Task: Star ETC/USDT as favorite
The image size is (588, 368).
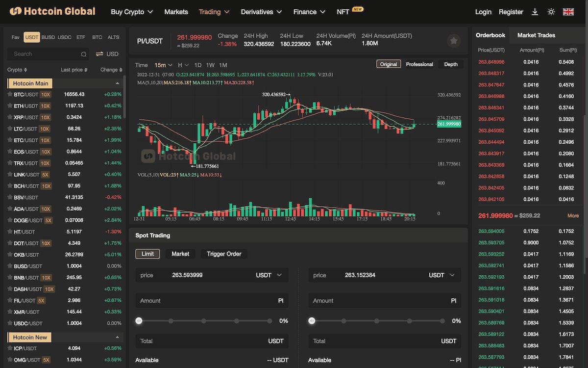Action: point(9,140)
